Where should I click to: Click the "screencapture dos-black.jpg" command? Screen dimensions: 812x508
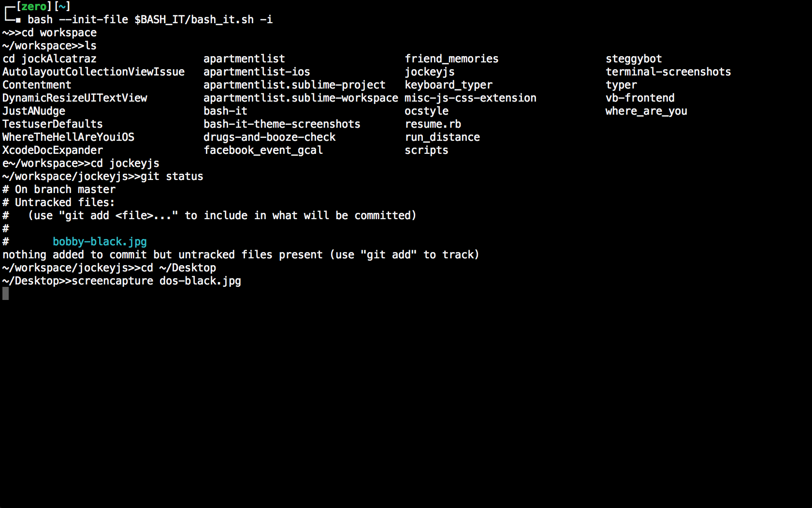click(156, 281)
